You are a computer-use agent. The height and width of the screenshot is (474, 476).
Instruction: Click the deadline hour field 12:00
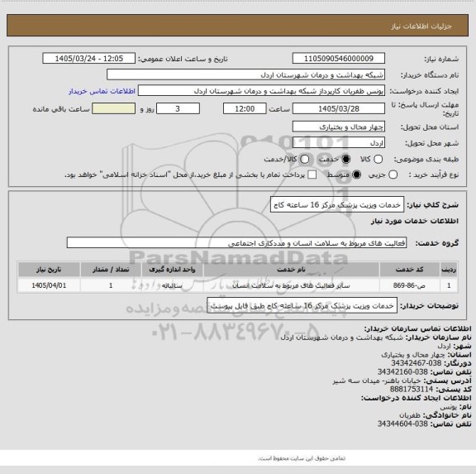[x=245, y=108]
